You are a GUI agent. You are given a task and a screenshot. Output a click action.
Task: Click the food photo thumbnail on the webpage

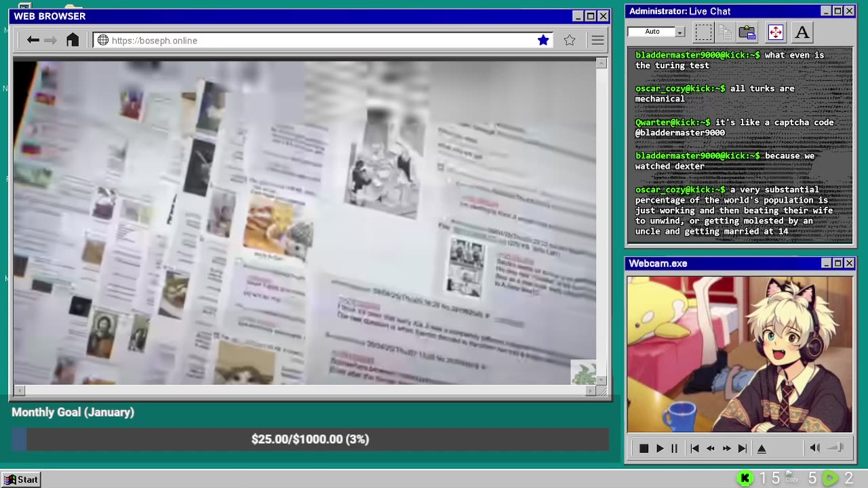coord(277,228)
